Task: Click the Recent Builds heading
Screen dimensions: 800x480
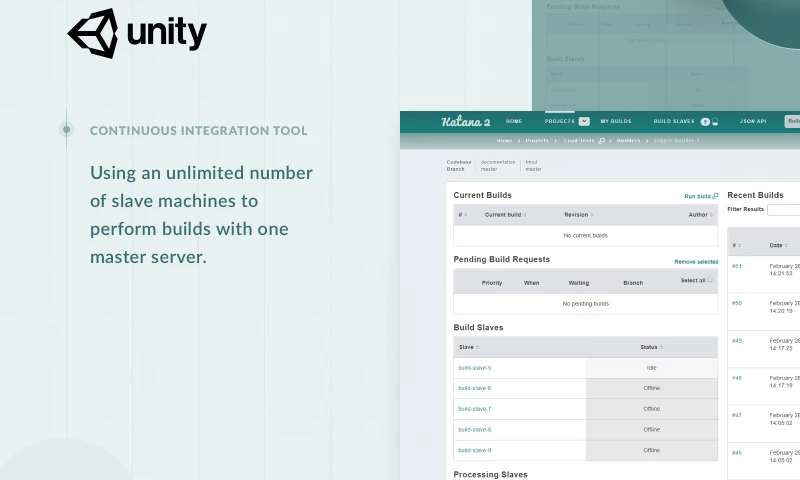Action: click(x=755, y=195)
